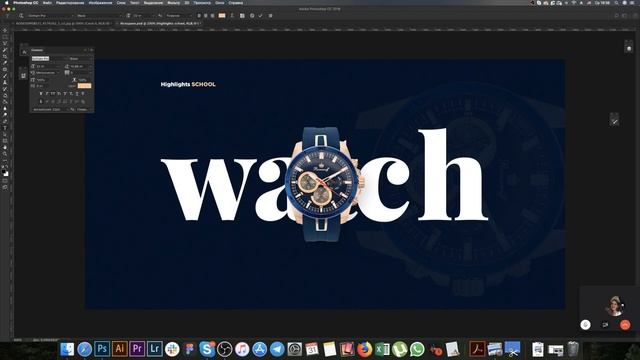Screen dimensions: 640x360
Task: Toggle Character panel from options bar
Action: click(242, 16)
